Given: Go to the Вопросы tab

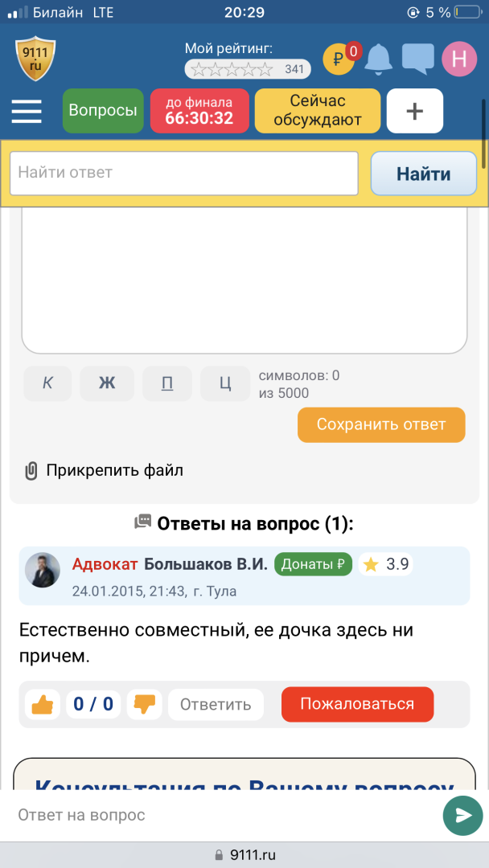Looking at the screenshot, I should pyautogui.click(x=103, y=111).
